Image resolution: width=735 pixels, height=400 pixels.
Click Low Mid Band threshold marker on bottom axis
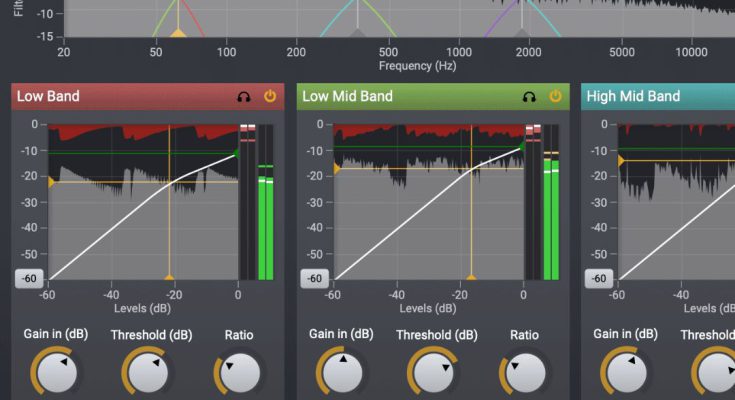click(x=471, y=278)
